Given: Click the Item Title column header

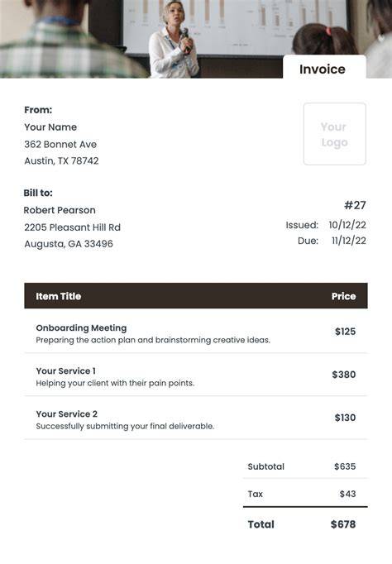Looking at the screenshot, I should click(58, 296).
